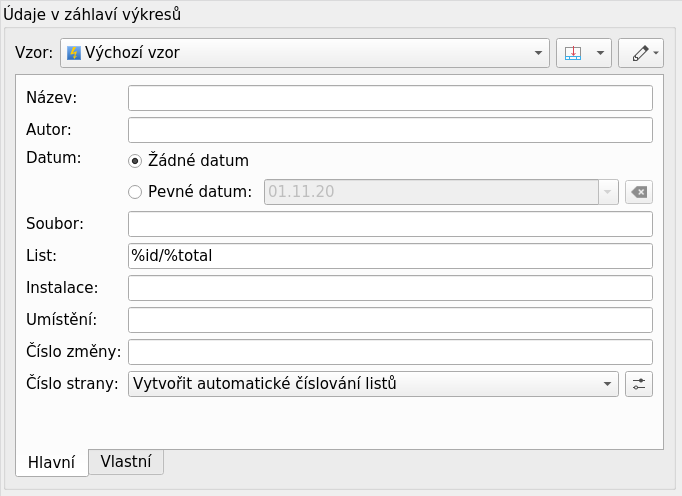Click the lightning icon in Vzor combo
The height and width of the screenshot is (496, 682).
point(74,53)
